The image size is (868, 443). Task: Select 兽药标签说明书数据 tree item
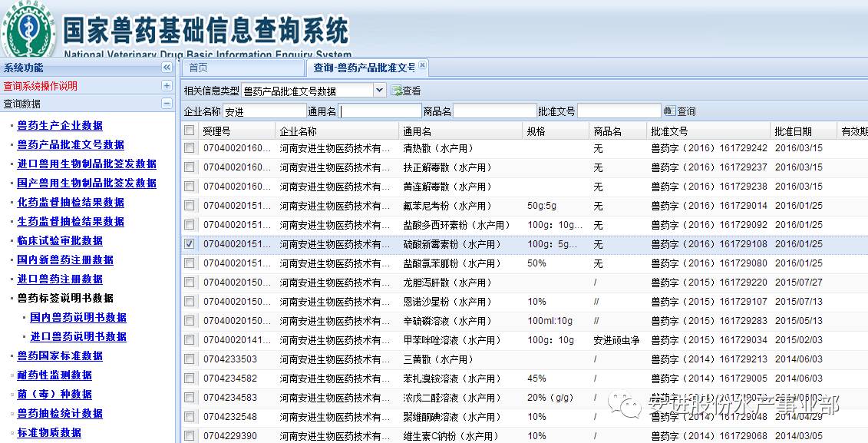tap(65, 298)
